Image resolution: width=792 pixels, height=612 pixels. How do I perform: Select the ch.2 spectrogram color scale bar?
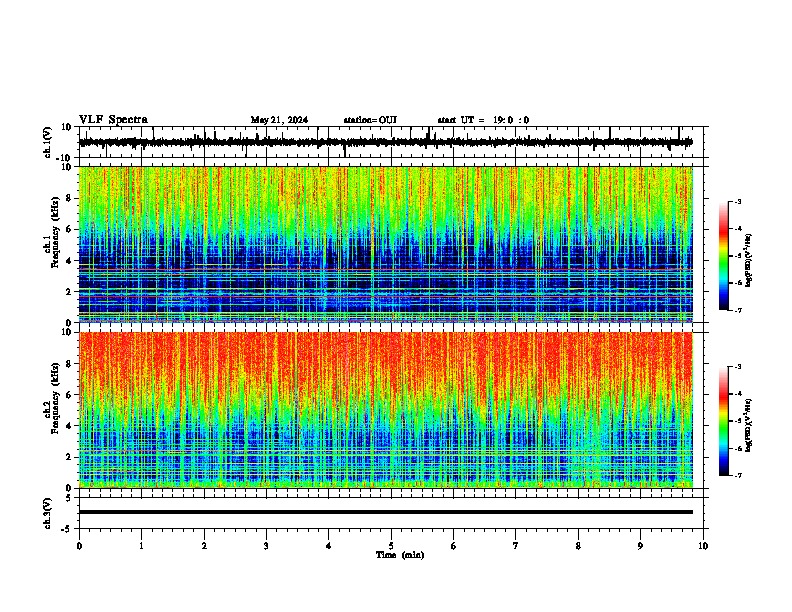pyautogui.click(x=723, y=421)
